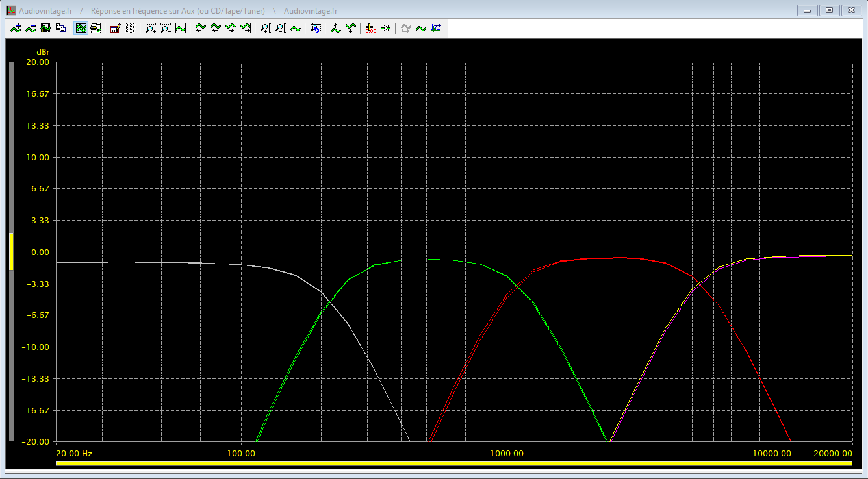Click the add curve icon with plus
The image size is (868, 479).
click(16, 28)
